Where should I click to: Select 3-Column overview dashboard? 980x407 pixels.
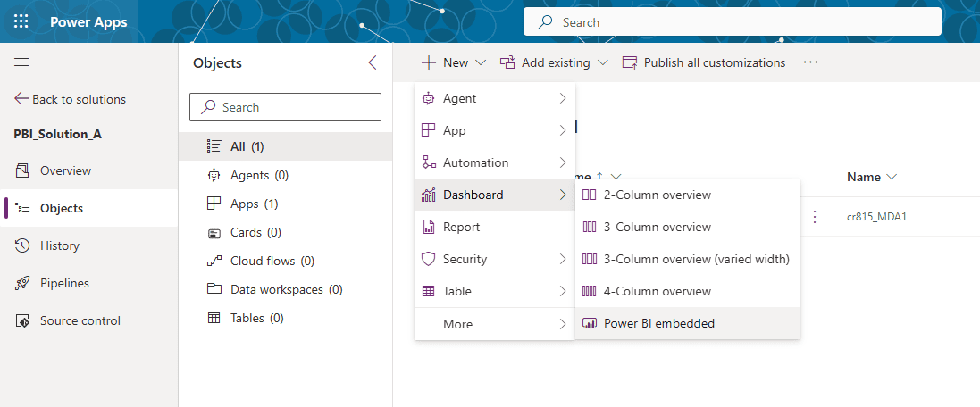click(x=688, y=227)
